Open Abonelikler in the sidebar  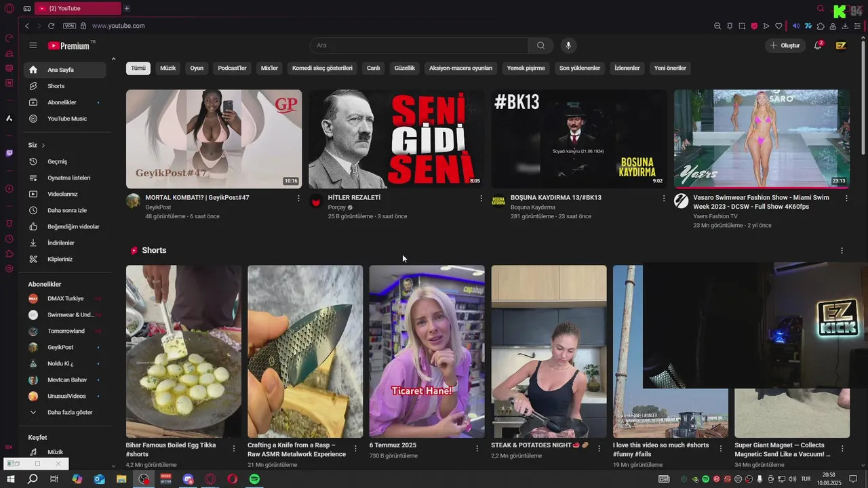(65, 102)
